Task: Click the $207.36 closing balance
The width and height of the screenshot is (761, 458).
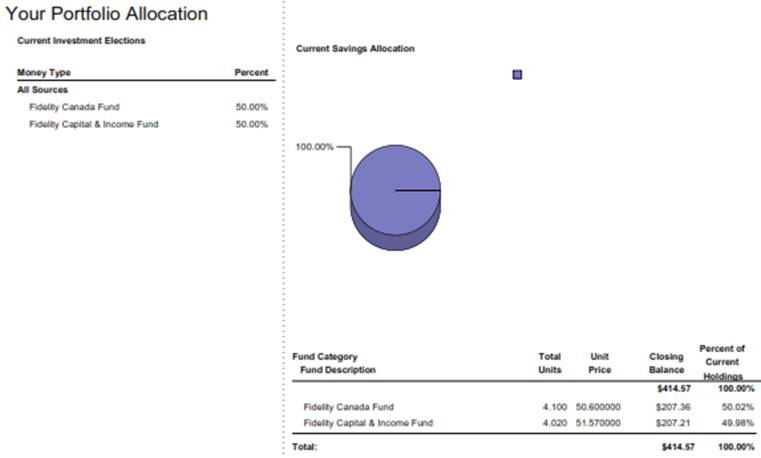Action: click(673, 407)
